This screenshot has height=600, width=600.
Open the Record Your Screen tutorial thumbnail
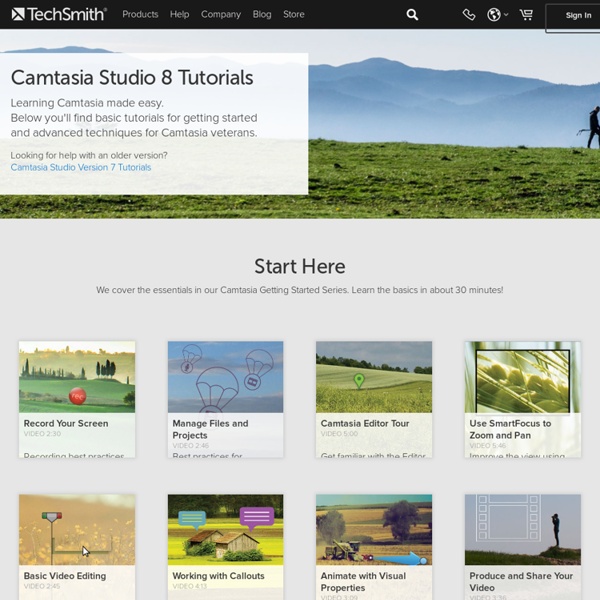(x=77, y=377)
